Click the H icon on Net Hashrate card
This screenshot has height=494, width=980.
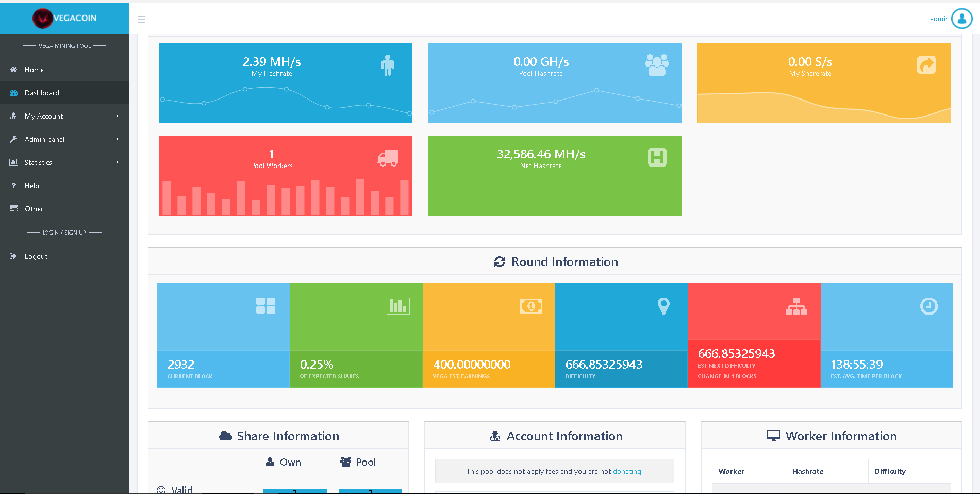[657, 157]
